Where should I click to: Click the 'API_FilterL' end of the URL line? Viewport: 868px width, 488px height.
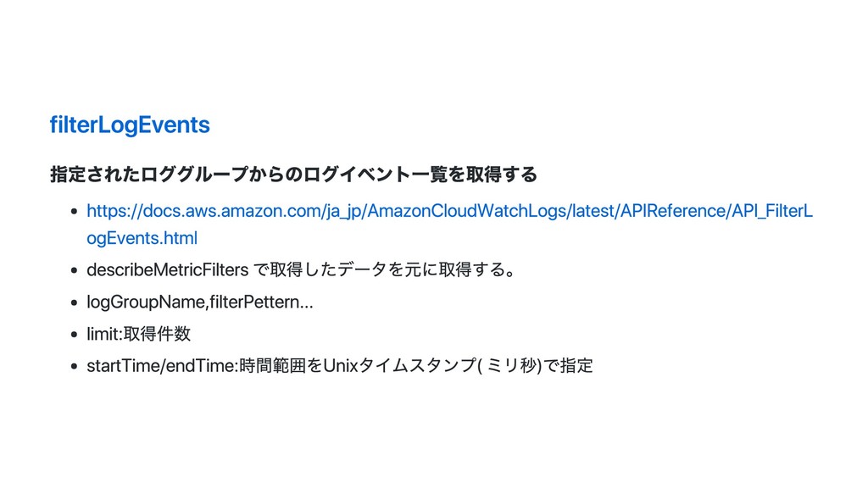point(772,211)
